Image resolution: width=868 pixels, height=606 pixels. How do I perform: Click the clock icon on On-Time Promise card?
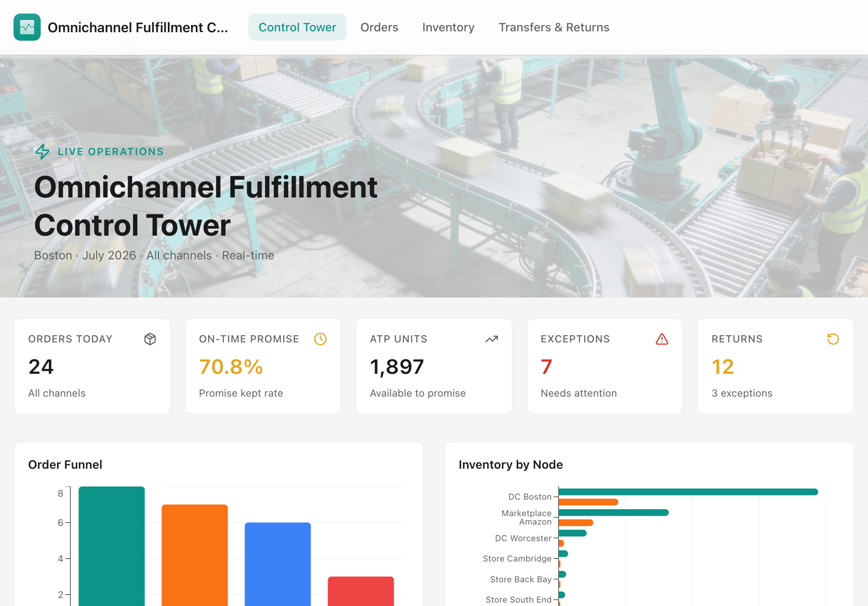320,339
